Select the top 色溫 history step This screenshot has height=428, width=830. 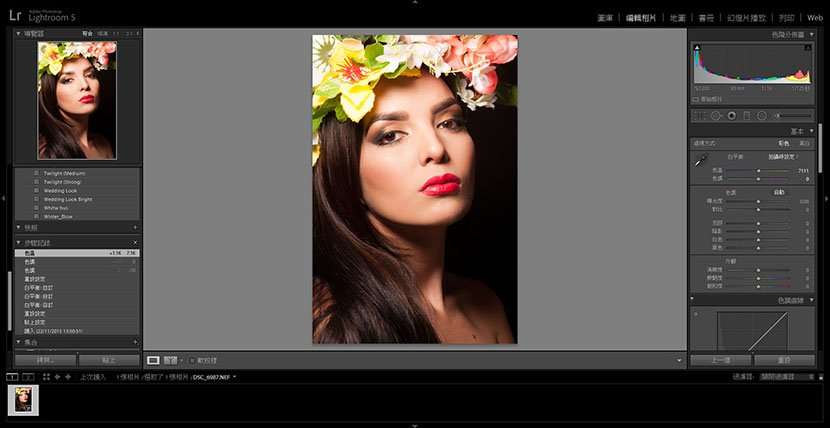pyautogui.click(x=77, y=253)
